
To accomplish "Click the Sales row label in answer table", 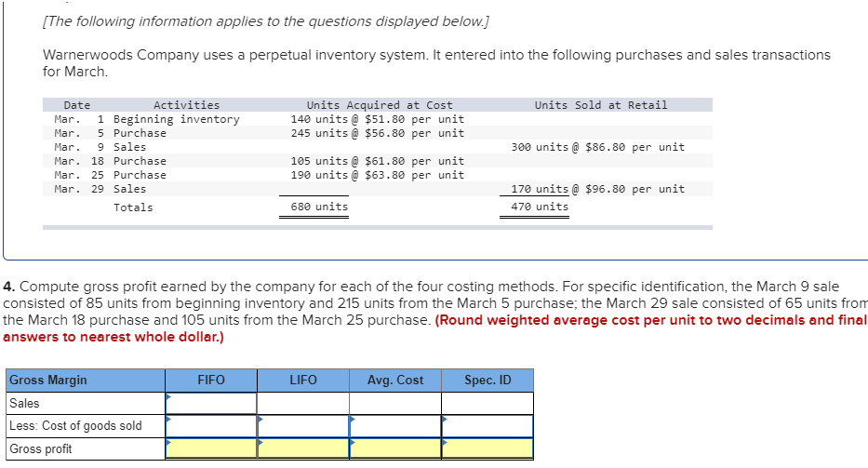I will [86, 403].
